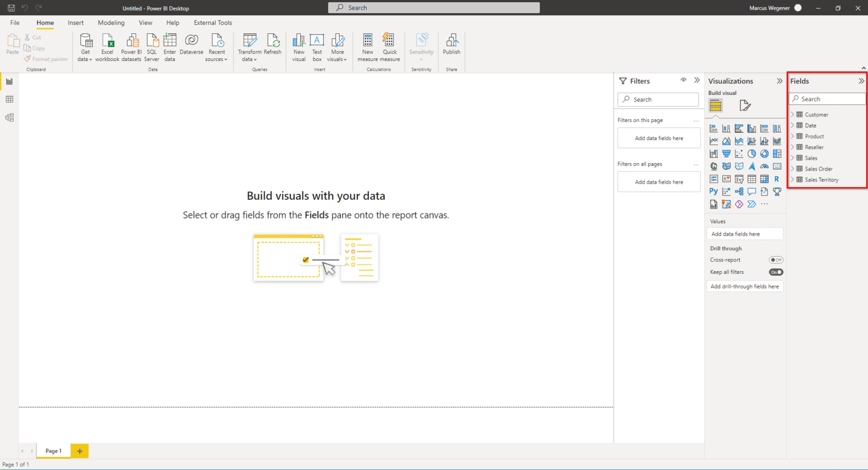Image resolution: width=868 pixels, height=470 pixels.
Task: Select the decomposition tree visual
Action: point(739,191)
